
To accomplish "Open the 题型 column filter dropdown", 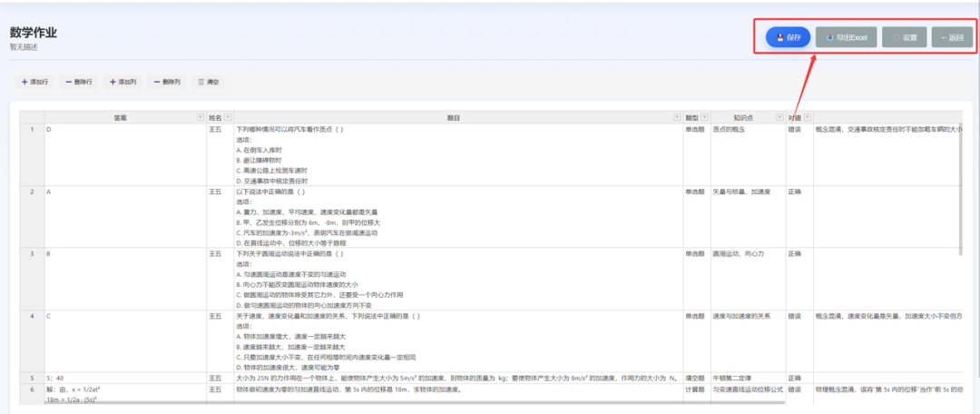I will [704, 117].
